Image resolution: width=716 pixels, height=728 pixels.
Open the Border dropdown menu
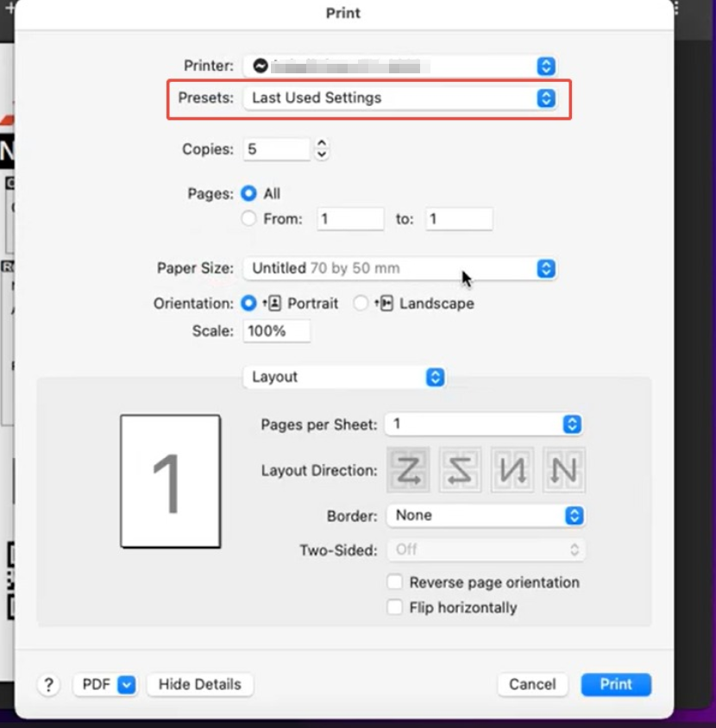[x=484, y=515]
